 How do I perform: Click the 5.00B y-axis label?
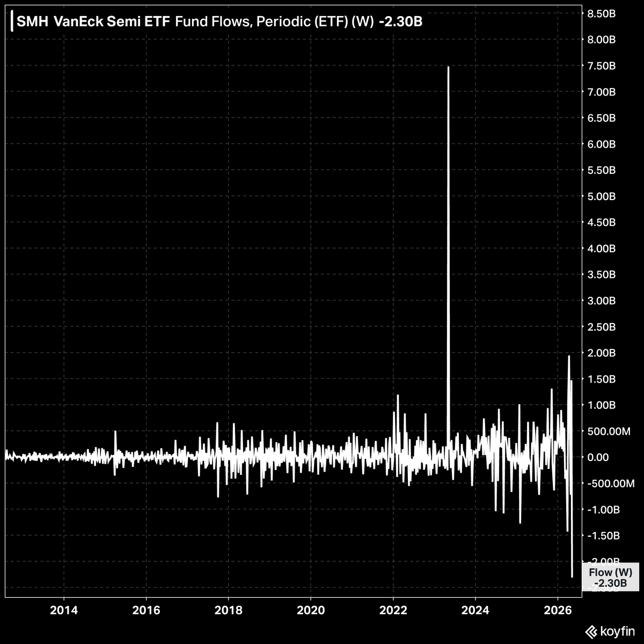[x=602, y=196]
